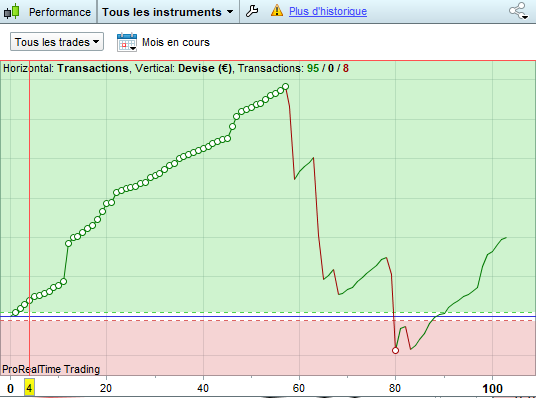Viewport: 536px width, 398px height.
Task: Open the Performance tab label
Action: coord(60,12)
